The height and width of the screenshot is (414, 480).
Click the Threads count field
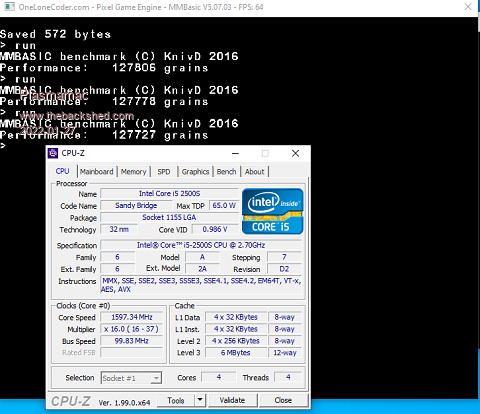click(288, 377)
